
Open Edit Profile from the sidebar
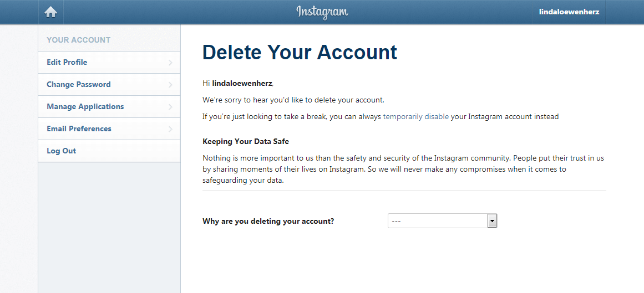click(x=67, y=62)
